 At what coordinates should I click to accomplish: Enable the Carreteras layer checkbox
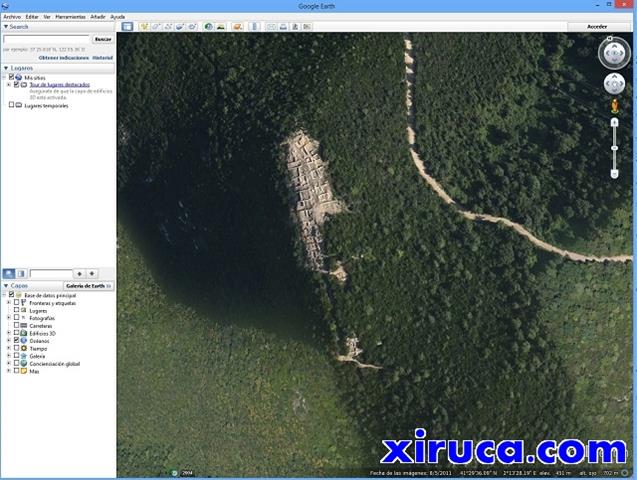coord(16,325)
